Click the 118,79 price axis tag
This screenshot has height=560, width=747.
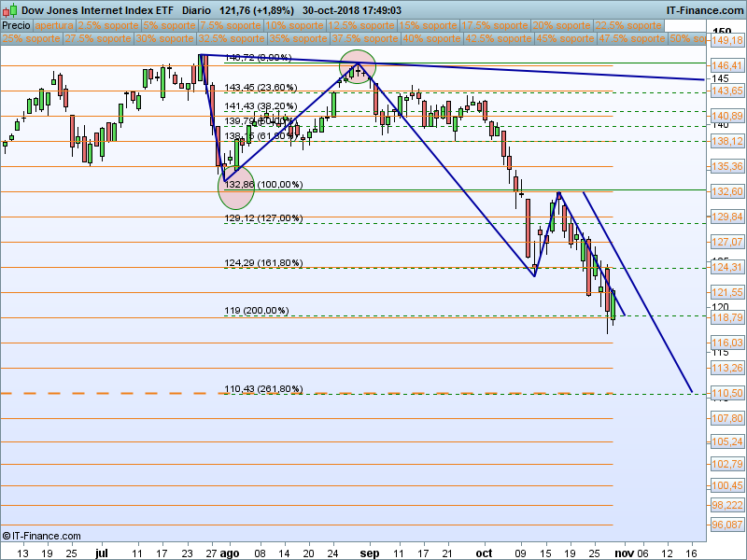727,317
